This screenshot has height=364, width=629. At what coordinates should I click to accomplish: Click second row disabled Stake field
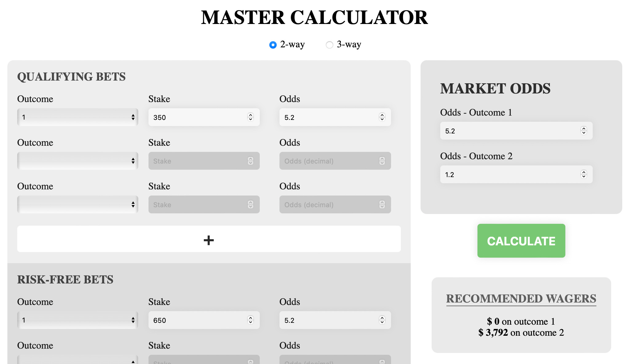(x=197, y=161)
